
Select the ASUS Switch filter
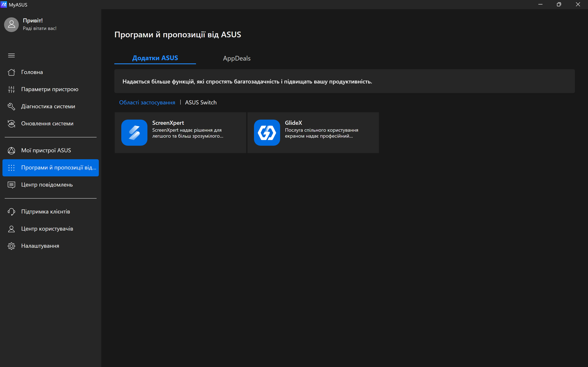pyautogui.click(x=201, y=102)
